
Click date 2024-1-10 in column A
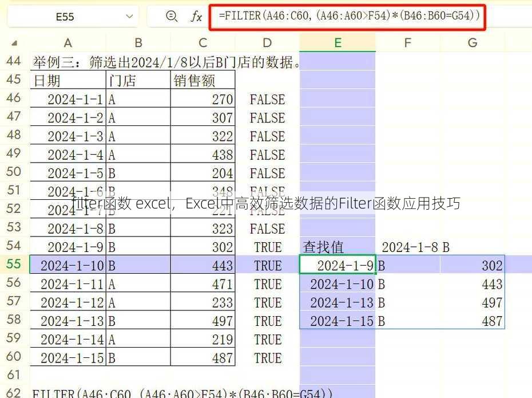68,265
